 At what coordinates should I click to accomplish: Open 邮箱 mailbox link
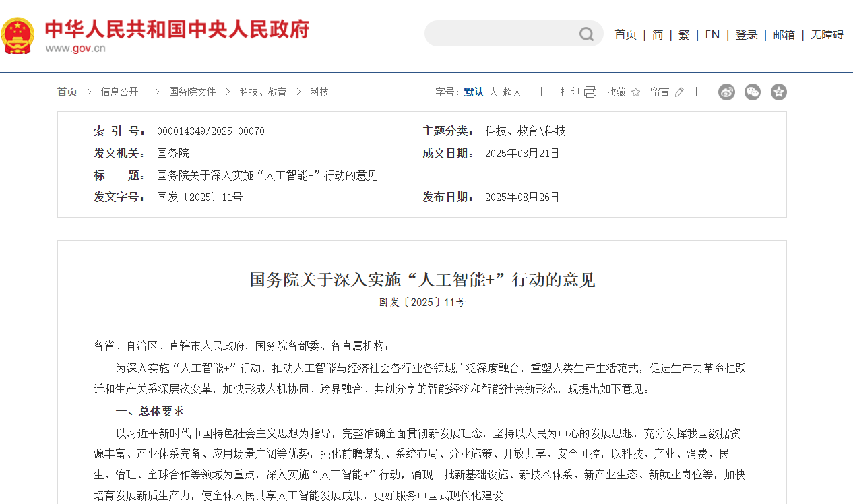click(x=784, y=34)
